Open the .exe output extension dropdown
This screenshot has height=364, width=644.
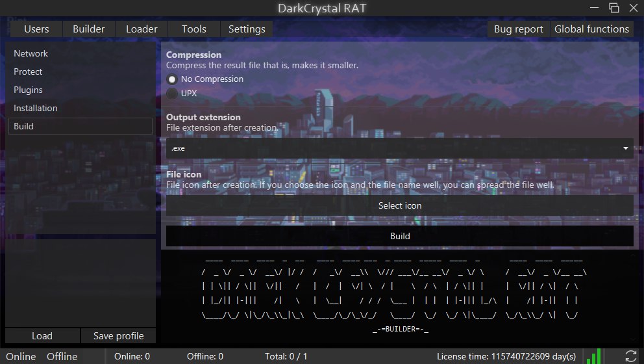click(x=400, y=148)
